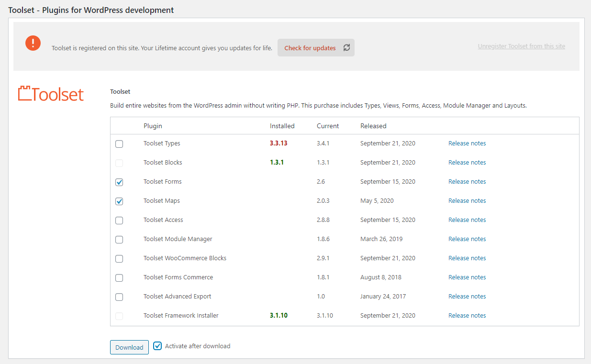Uncheck the Toolset Maps checkbox
The width and height of the screenshot is (591, 364).
pos(119,201)
